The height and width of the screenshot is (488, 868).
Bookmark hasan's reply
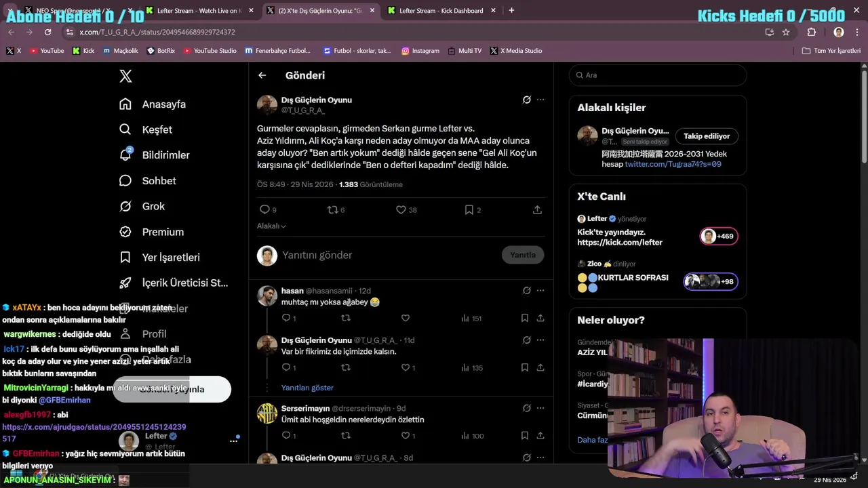pyautogui.click(x=525, y=318)
